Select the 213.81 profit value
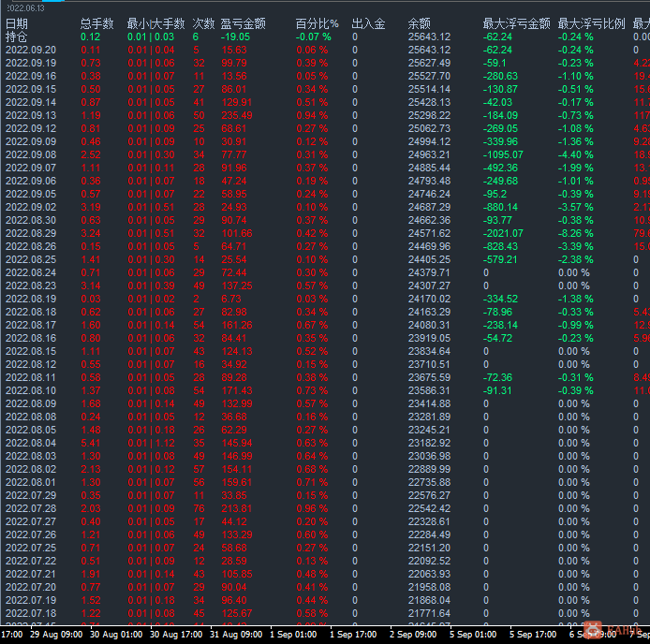650x644 pixels. [x=237, y=508]
